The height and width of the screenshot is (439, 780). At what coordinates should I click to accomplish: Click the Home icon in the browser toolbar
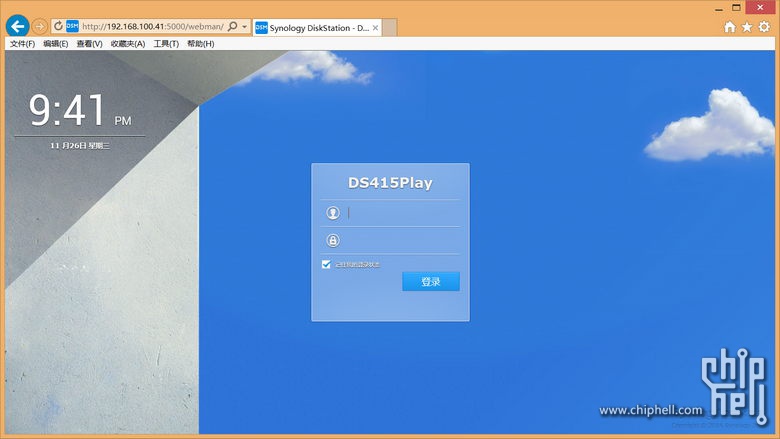(x=730, y=27)
